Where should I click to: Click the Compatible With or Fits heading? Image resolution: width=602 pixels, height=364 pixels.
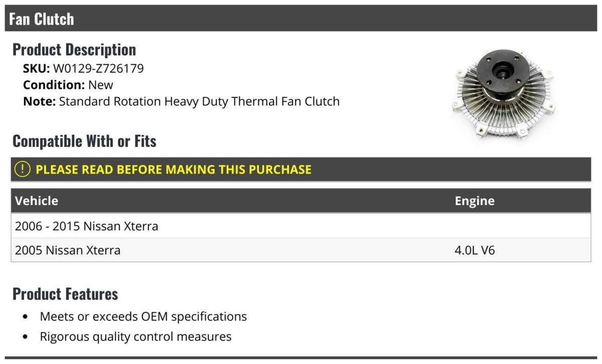click(x=84, y=141)
